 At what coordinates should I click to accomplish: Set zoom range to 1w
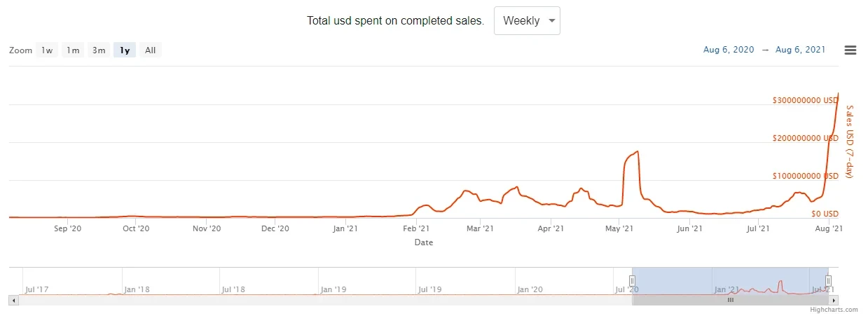[47, 50]
